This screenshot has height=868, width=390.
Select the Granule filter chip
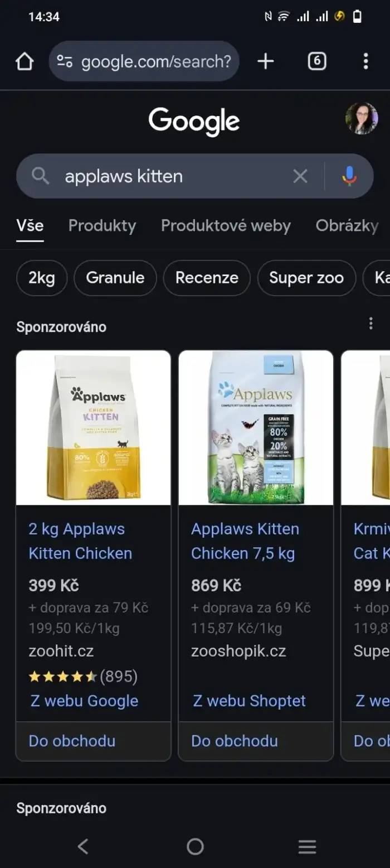click(115, 278)
